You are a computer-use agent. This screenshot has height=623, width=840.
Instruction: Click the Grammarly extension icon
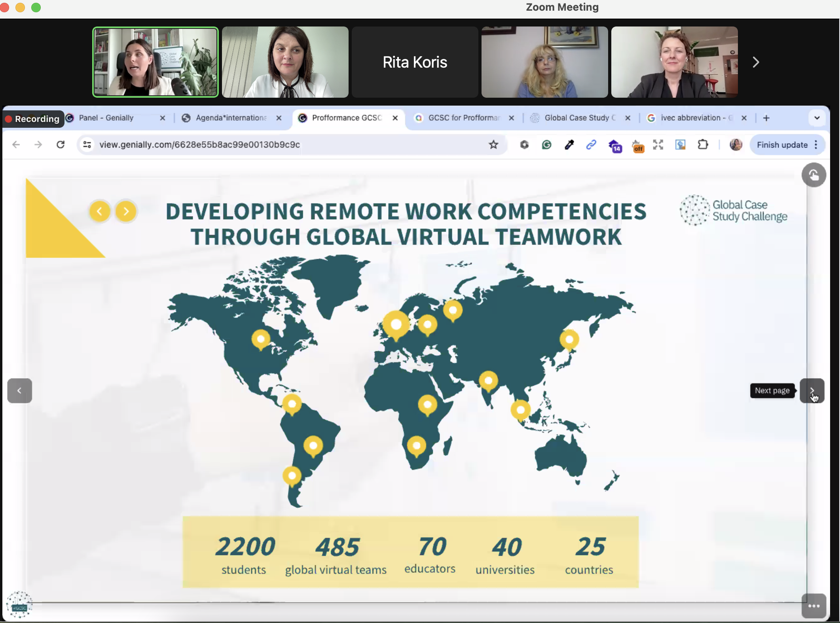click(x=546, y=145)
